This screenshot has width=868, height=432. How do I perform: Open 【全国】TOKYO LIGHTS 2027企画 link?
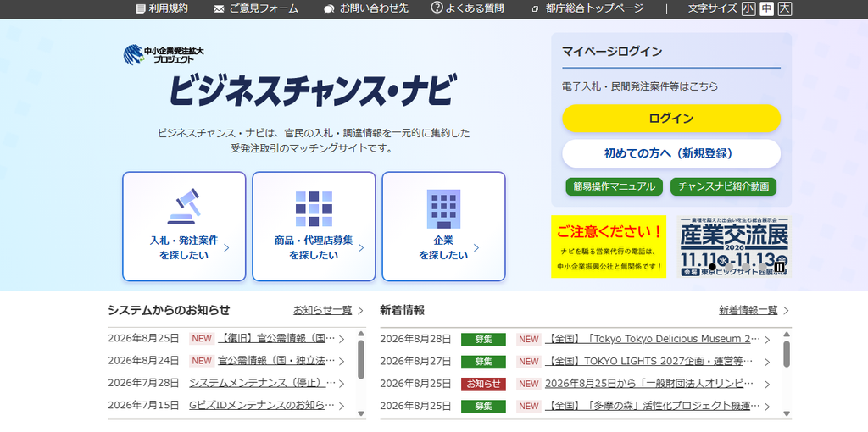648,361
